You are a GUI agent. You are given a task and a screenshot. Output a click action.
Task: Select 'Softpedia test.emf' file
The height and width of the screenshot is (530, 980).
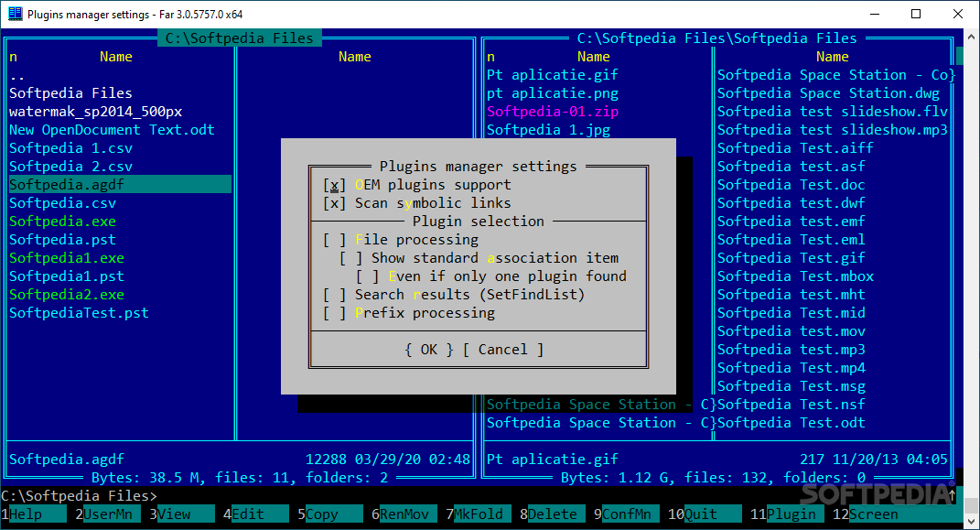tap(792, 222)
